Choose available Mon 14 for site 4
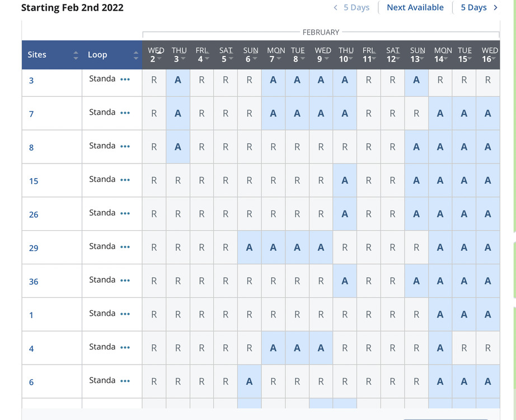The image size is (516, 420). point(440,348)
